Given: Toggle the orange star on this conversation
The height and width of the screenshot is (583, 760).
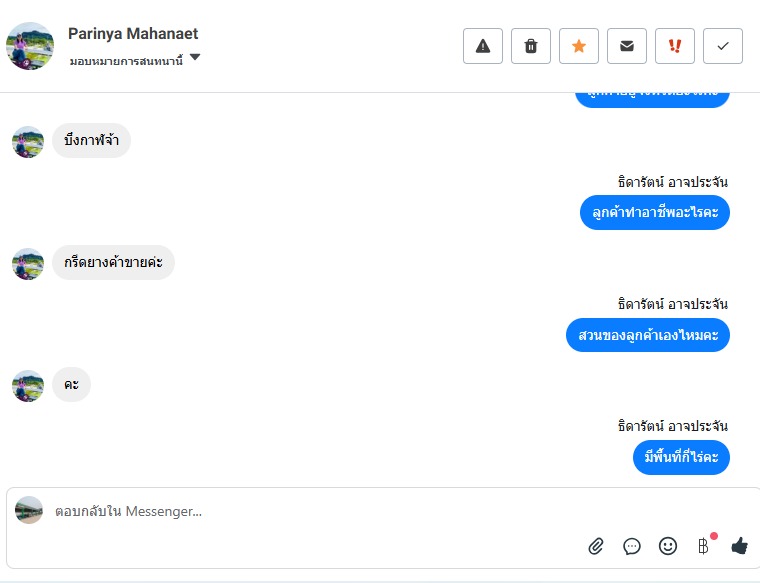Looking at the screenshot, I should [579, 46].
